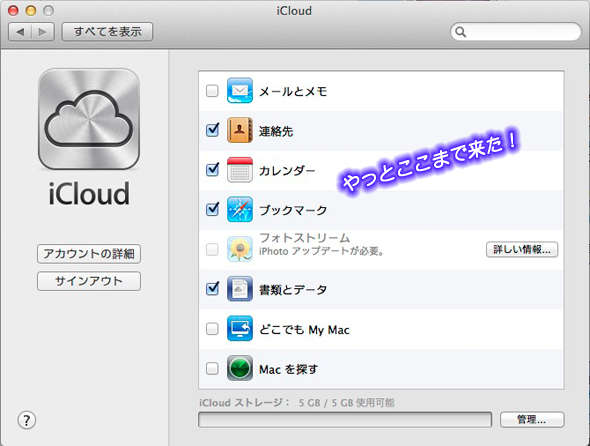Image resolution: width=590 pixels, height=446 pixels.
Task: Click the Photo Stream sunflower icon
Action: point(240,249)
